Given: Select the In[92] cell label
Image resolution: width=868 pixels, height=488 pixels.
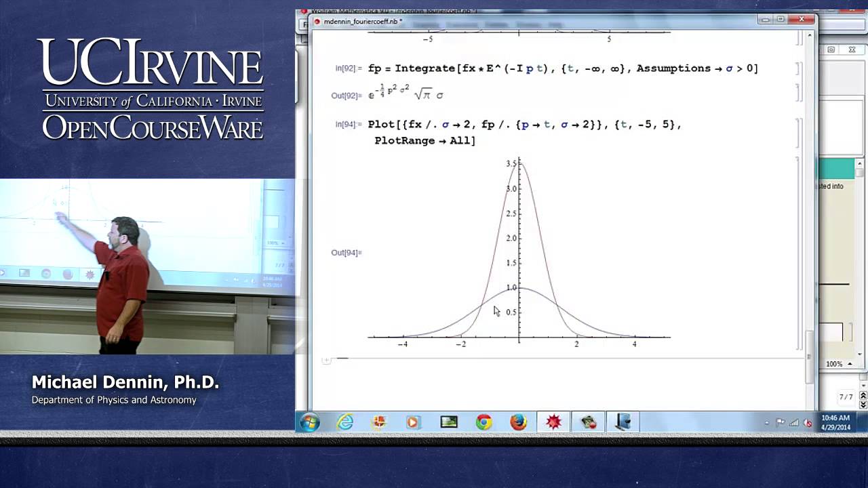Looking at the screenshot, I should 349,68.
